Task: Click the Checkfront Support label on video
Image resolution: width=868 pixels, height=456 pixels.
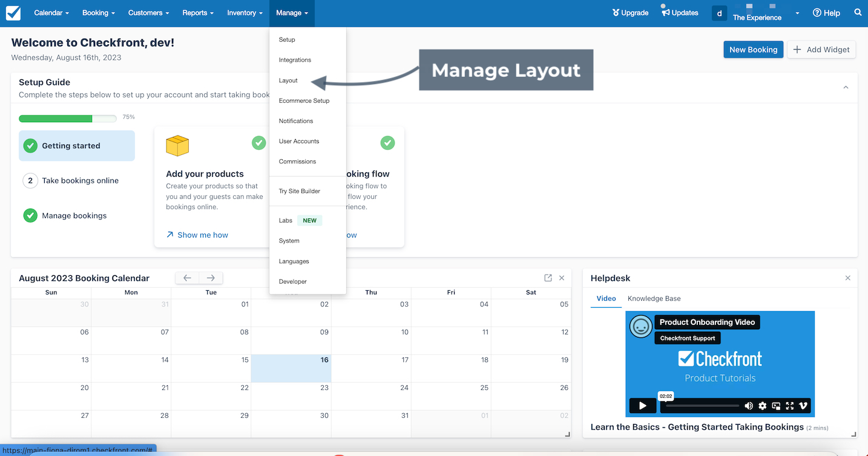Action: click(688, 338)
